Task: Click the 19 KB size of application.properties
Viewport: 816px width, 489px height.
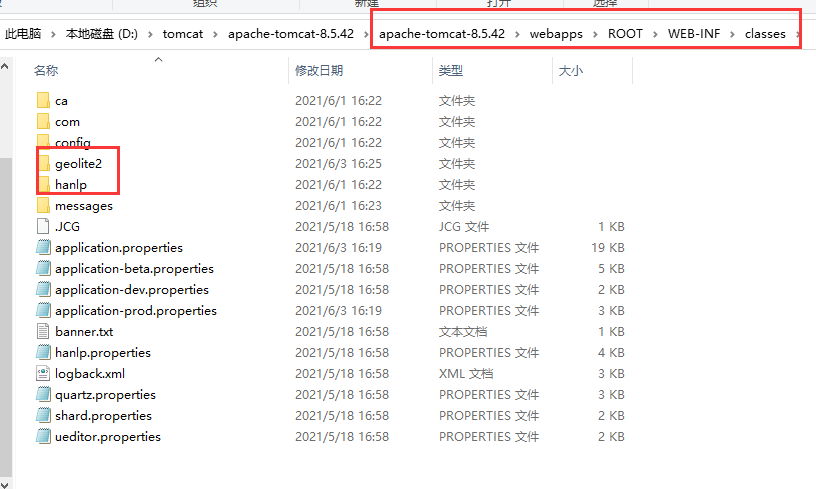Action: coord(608,248)
